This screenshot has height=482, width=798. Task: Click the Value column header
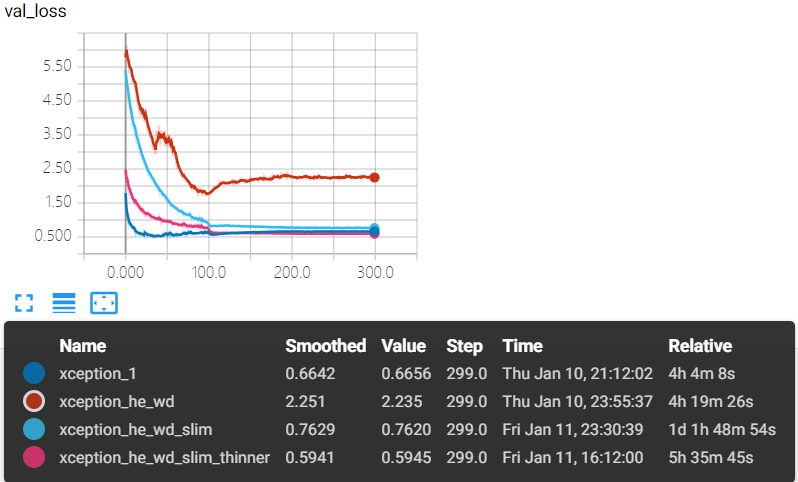coord(404,346)
